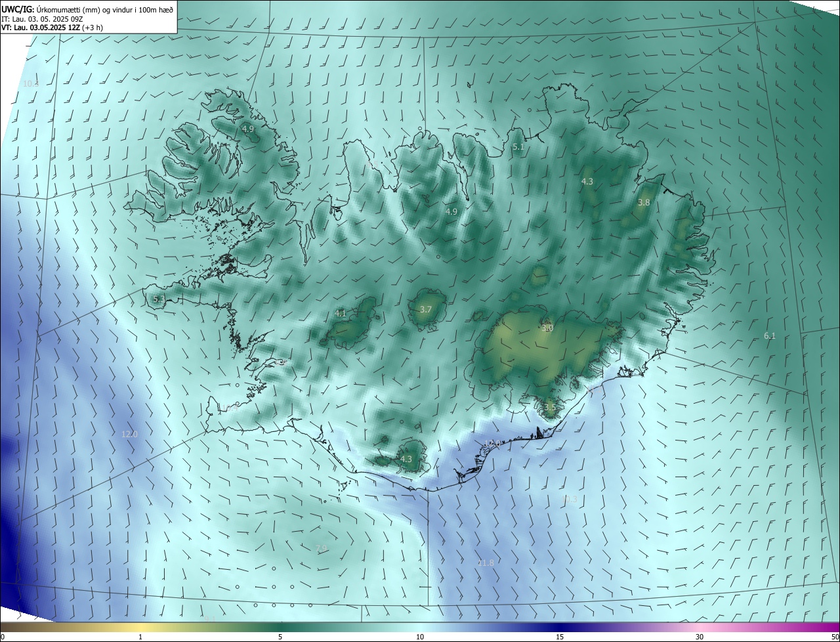
Task: Click the 7.9 value label on the map
Action: point(322,548)
